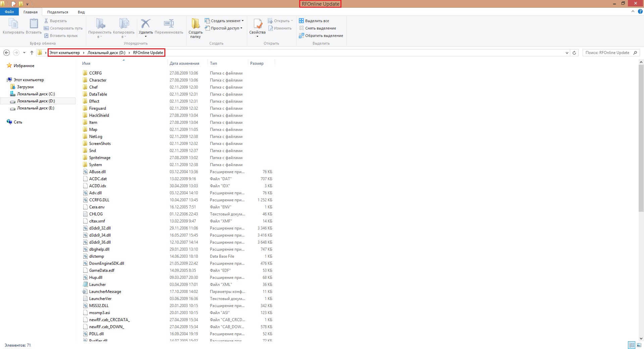The height and width of the screenshot is (349, 644).
Task: Switch to Share (Поделиться) tab
Action: 58,12
